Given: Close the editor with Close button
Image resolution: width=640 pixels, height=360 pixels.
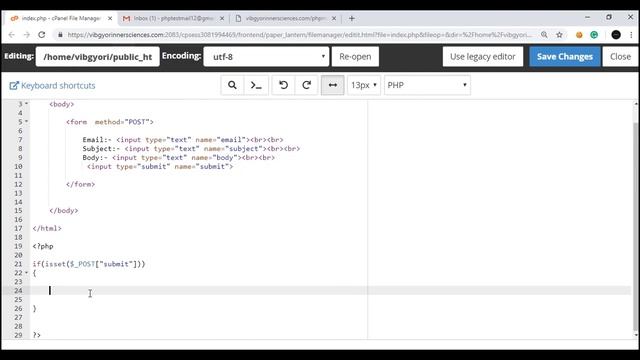Looking at the screenshot, I should point(620,56).
